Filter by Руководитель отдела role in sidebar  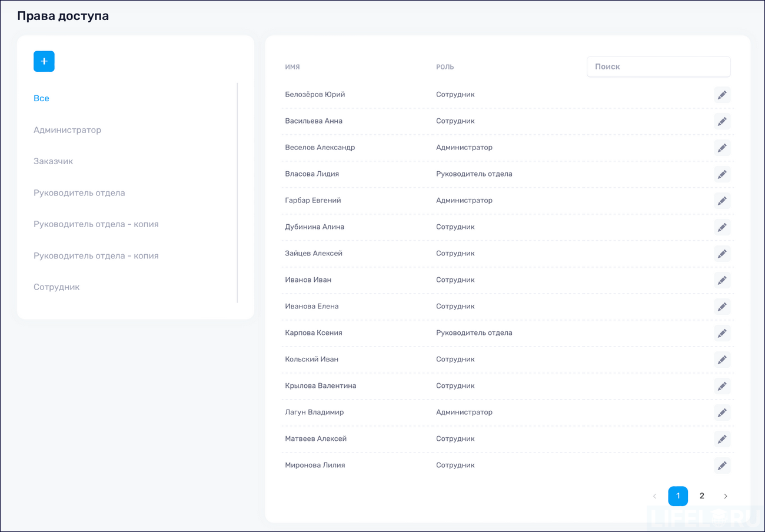[79, 192]
